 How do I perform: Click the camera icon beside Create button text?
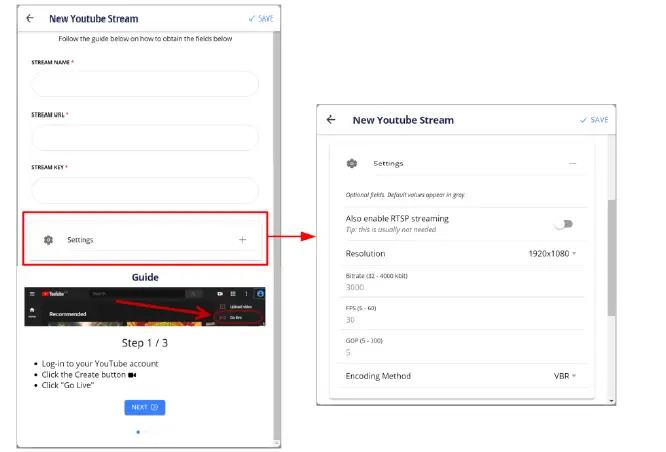(x=132, y=375)
